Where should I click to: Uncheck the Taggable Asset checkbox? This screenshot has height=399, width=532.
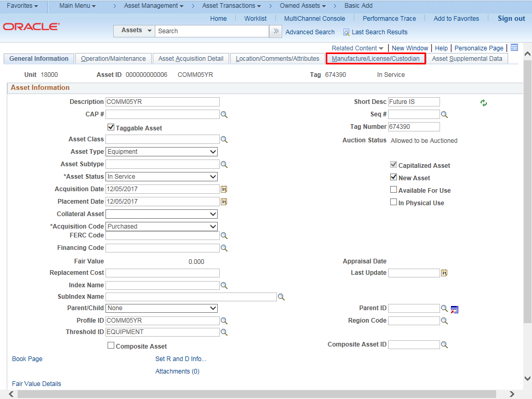(111, 127)
